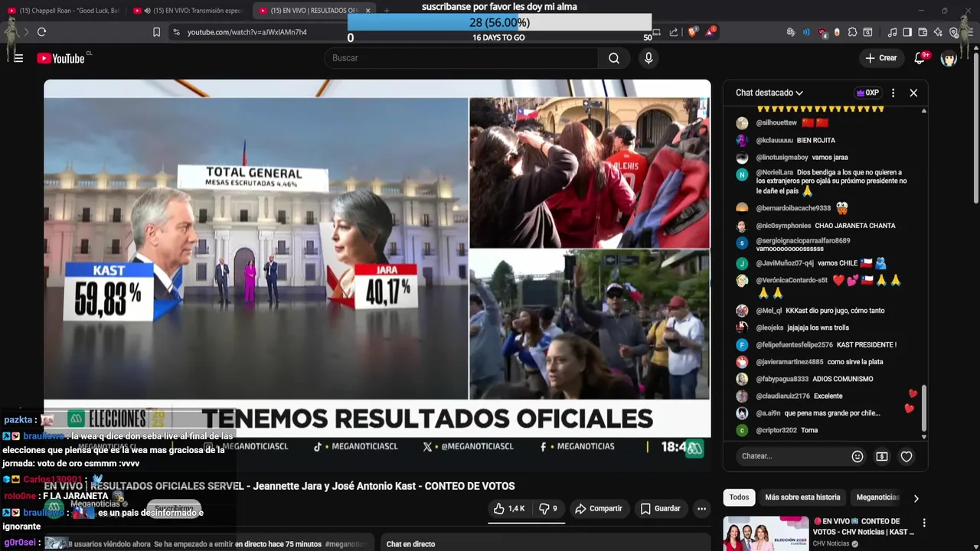Viewport: 980px width, 551px height.
Task: Select the Todos filter chip
Action: [x=739, y=497]
